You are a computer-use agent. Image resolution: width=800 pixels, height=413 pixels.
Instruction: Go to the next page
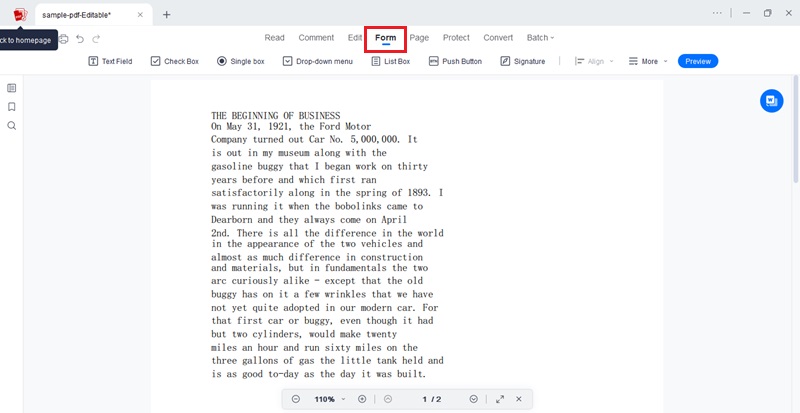(x=473, y=399)
